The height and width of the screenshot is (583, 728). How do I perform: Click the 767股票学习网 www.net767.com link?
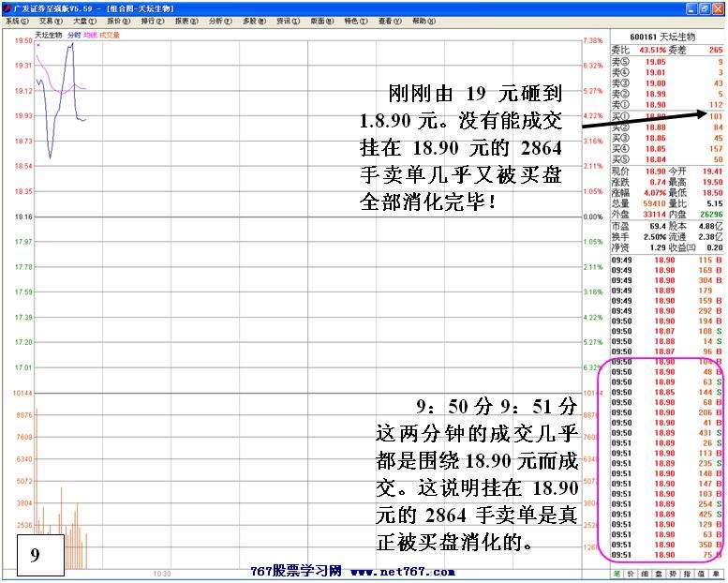click(351, 571)
